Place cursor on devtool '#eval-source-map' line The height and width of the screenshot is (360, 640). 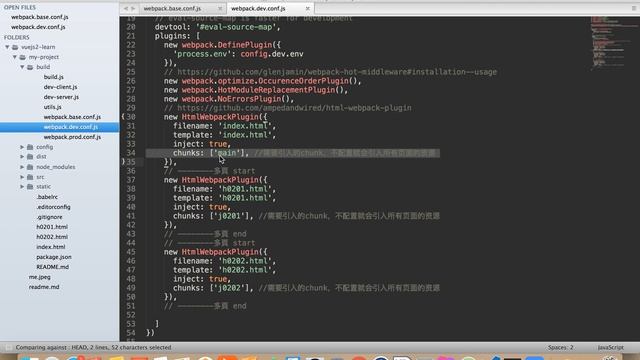(218, 27)
